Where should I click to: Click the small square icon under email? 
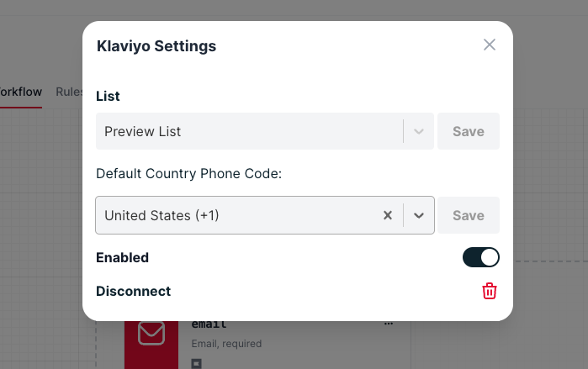(196, 363)
